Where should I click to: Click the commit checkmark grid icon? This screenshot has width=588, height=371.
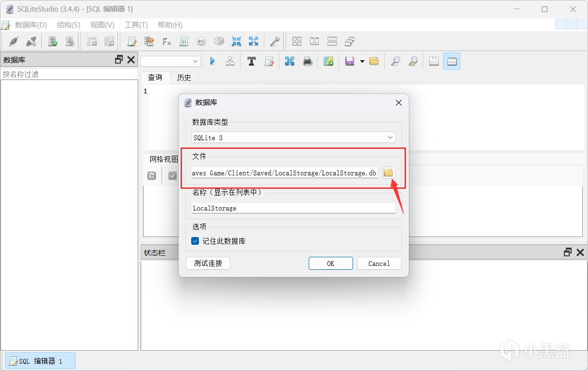tap(172, 176)
